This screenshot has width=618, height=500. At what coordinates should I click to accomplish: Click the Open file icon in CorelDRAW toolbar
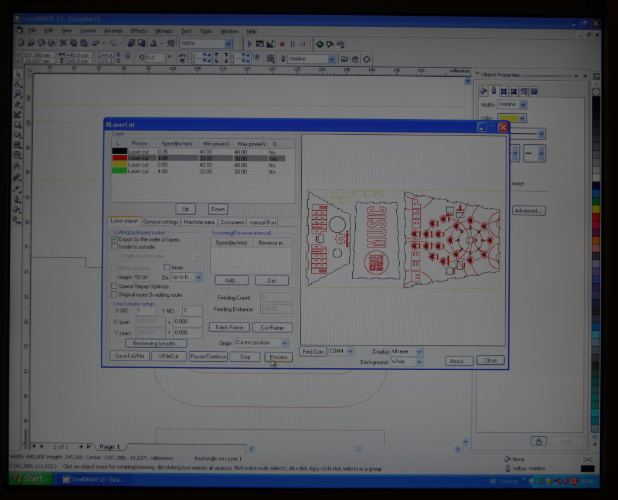point(31,43)
